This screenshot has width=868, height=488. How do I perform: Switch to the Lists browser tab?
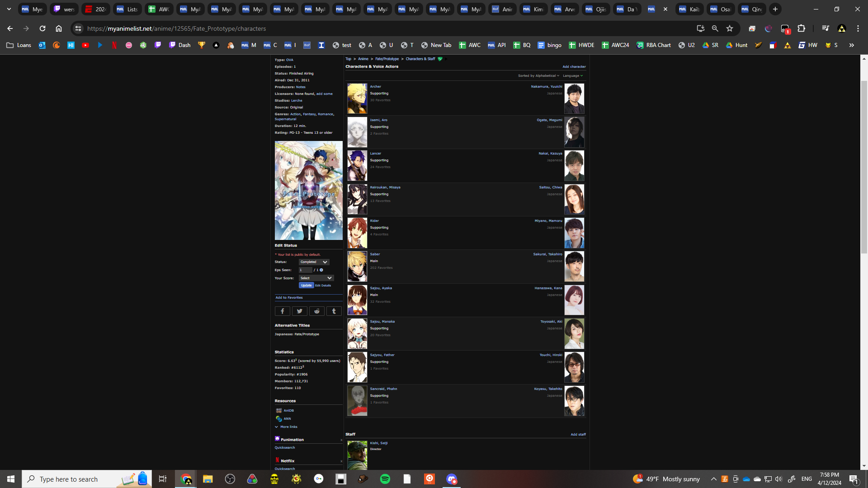coord(127,9)
